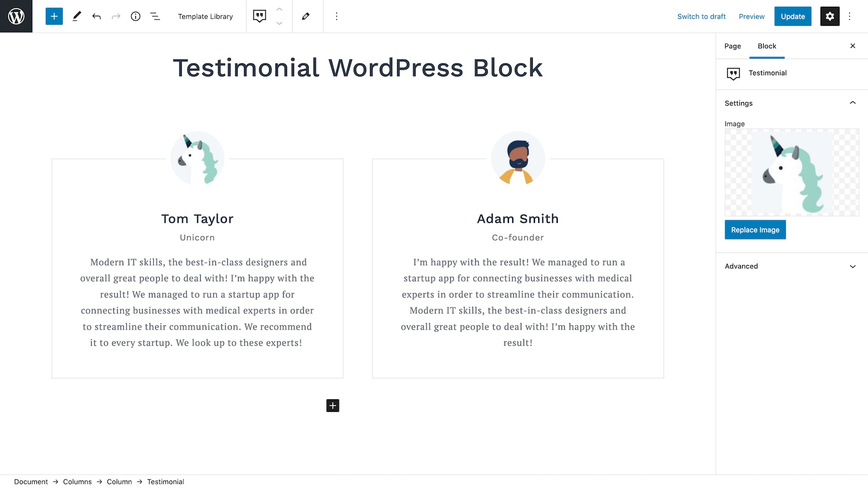
Task: Click Adam Smith's testimonial paragraph
Action: [x=518, y=303]
